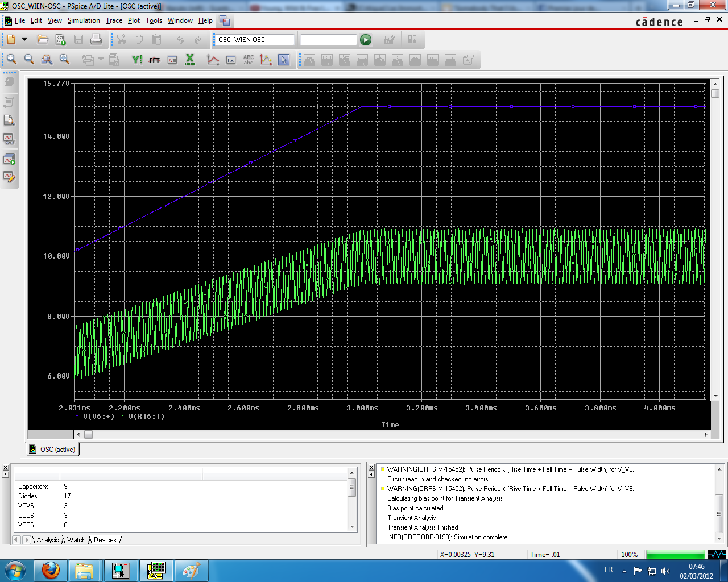Switch to the Devices tab
The width and height of the screenshot is (728, 582).
(x=105, y=540)
